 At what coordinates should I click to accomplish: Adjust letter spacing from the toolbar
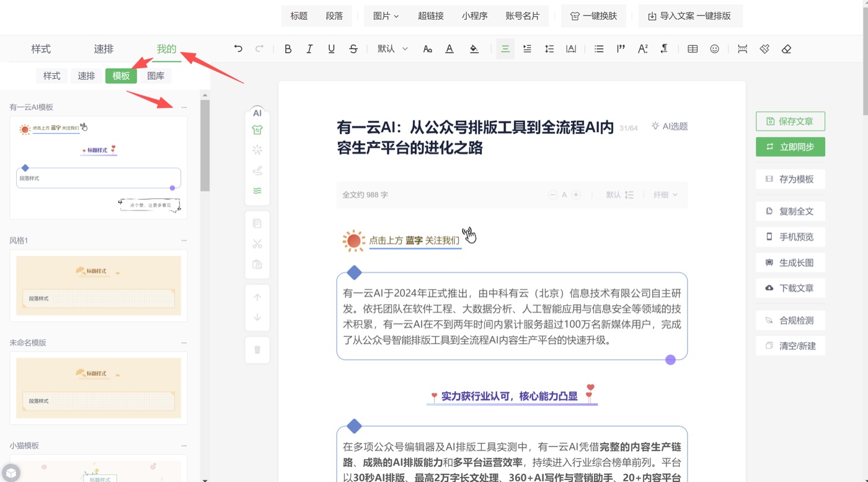pos(571,49)
